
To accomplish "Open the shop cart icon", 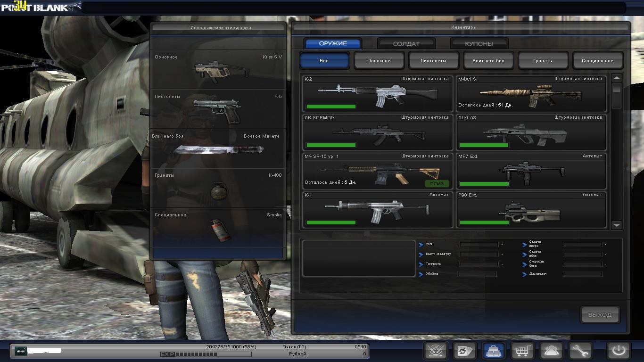I will [x=522, y=351].
